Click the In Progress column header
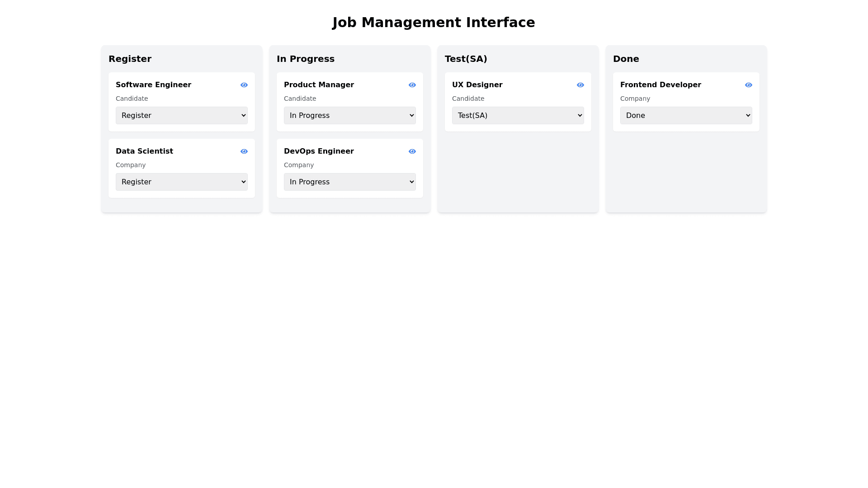The height and width of the screenshot is (488, 868). tap(305, 59)
